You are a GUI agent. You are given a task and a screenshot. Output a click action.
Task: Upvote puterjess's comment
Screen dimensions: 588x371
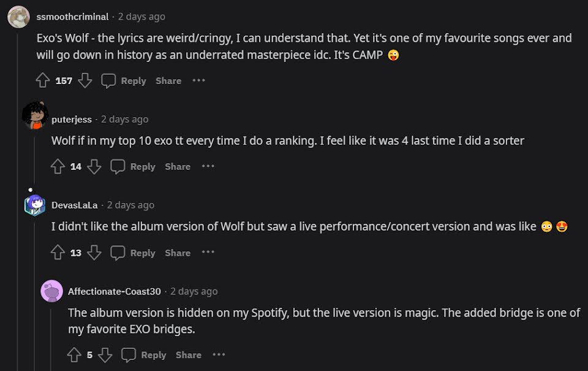pos(58,166)
